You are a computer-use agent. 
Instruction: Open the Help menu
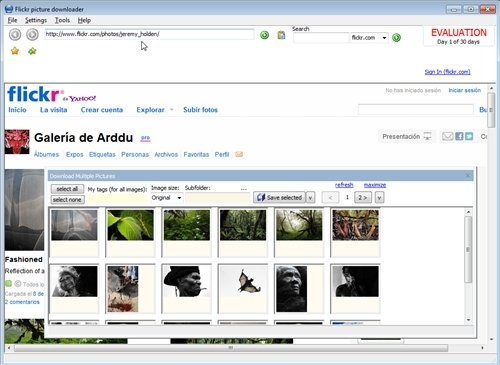tap(84, 20)
